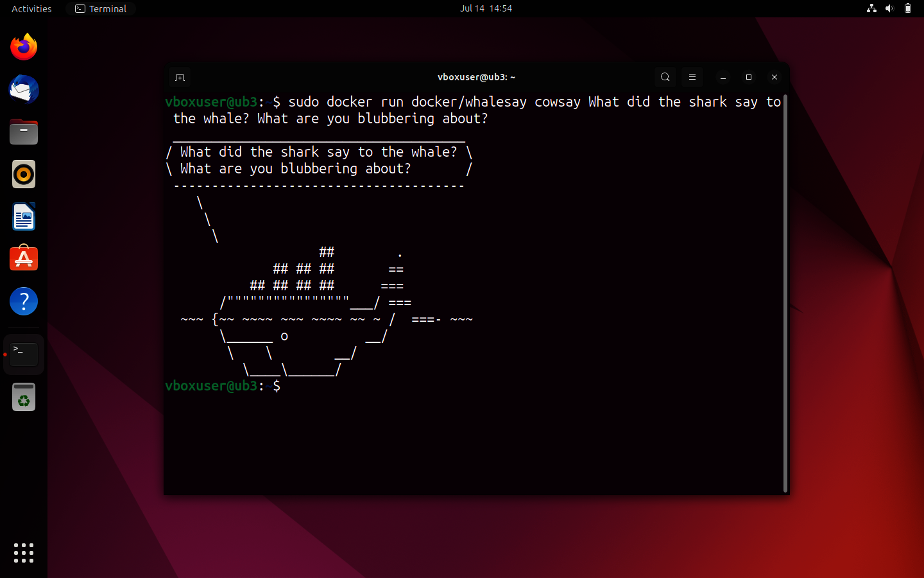The height and width of the screenshot is (578, 924).
Task: Launch Firefox from the dock
Action: click(x=24, y=47)
